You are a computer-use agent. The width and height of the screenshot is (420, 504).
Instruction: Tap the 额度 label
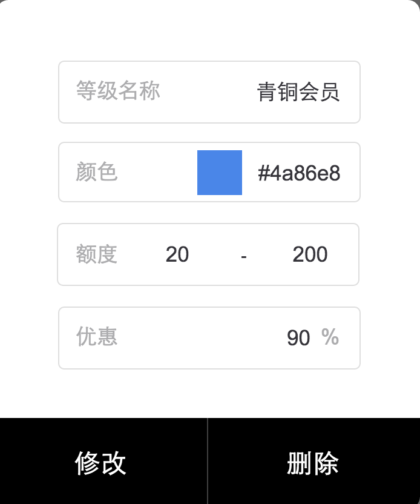pyautogui.click(x=96, y=254)
